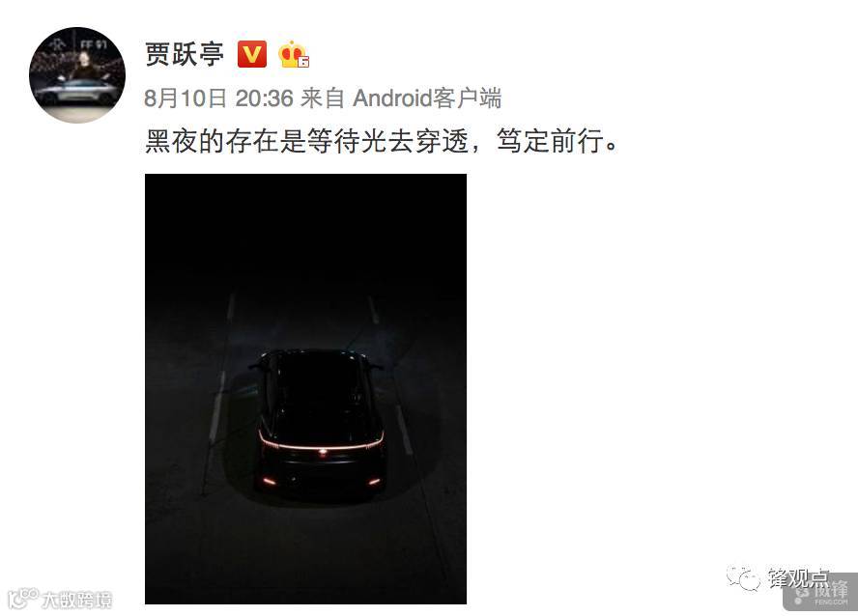Click the 大数跨境 watermark logo
Viewport: 858px width, 616px height.
point(22,599)
